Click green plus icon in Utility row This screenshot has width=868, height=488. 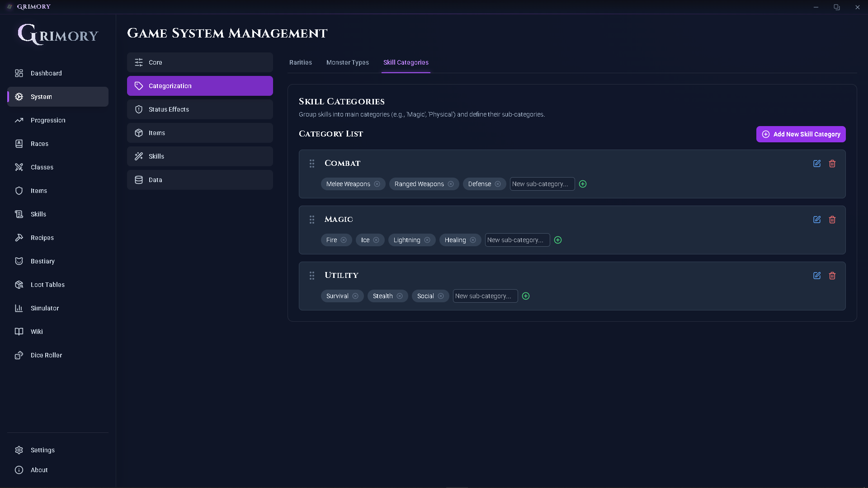526,296
